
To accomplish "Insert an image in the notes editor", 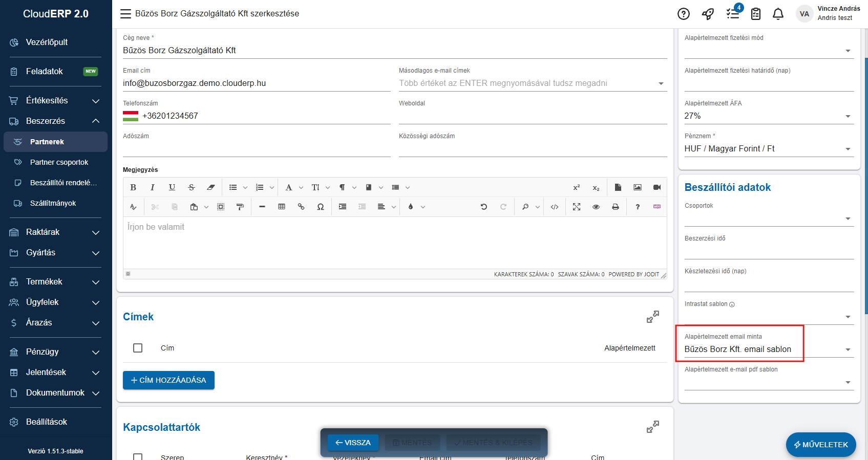I will pyautogui.click(x=637, y=187).
